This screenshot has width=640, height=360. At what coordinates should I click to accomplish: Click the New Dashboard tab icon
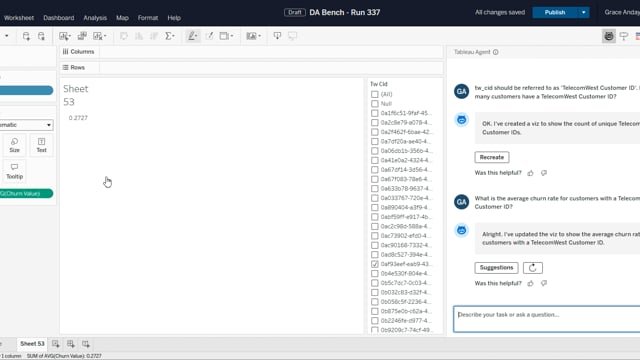pyautogui.click(x=71, y=344)
